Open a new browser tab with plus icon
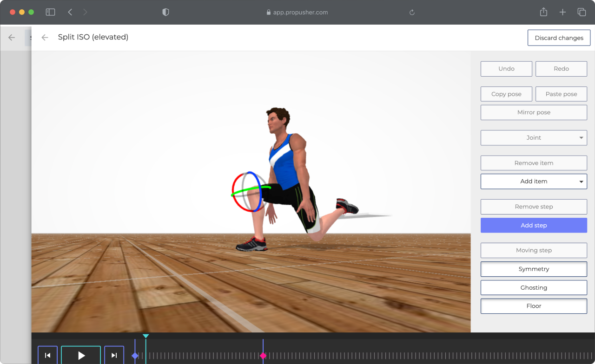Screen dimensions: 595x364 click(562, 13)
